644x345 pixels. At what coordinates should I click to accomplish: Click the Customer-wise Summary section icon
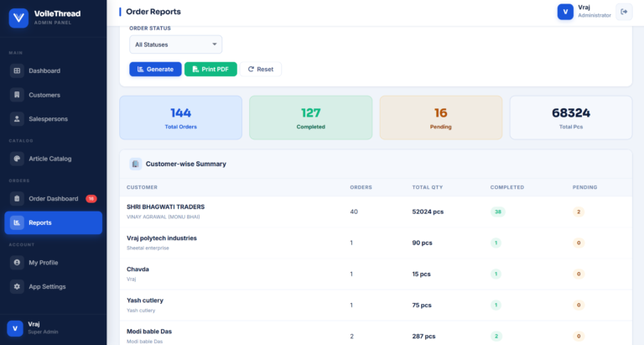[135, 164]
